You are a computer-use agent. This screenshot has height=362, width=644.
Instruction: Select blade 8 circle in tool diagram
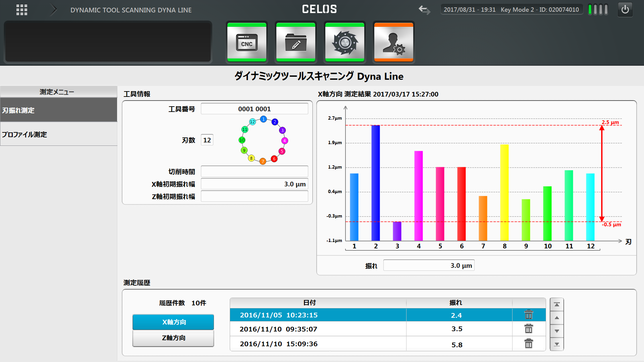tap(251, 158)
